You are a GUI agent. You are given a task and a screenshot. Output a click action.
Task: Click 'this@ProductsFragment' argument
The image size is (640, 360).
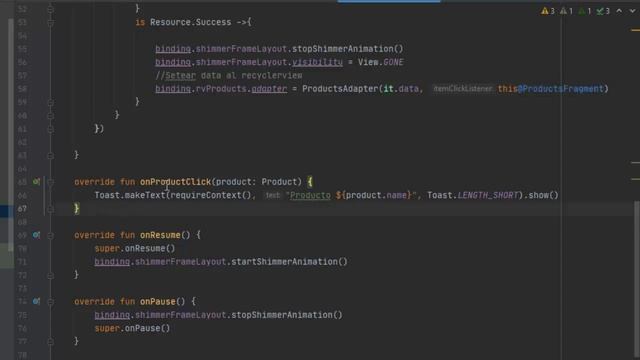click(550, 89)
